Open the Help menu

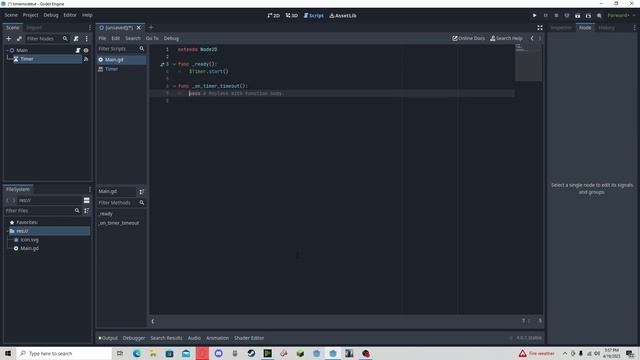pos(87,15)
